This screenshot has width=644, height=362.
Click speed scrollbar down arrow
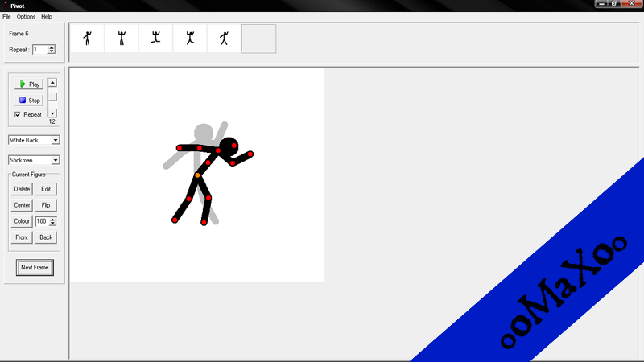tap(52, 113)
